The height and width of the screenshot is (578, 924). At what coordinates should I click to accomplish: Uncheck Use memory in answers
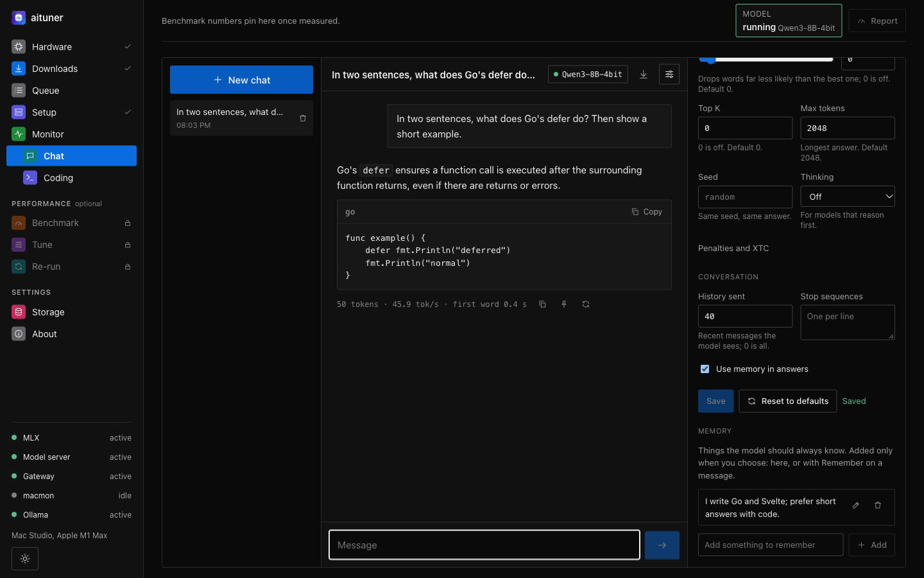coord(705,369)
